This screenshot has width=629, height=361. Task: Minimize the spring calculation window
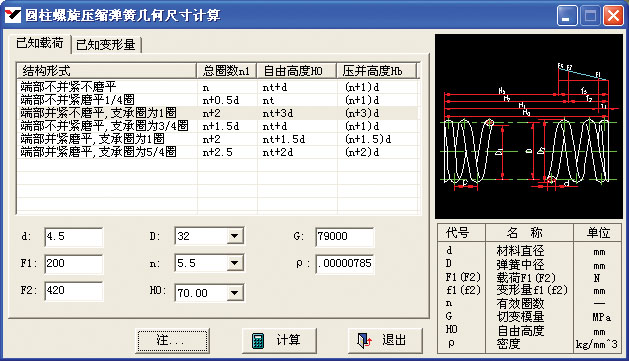click(567, 16)
